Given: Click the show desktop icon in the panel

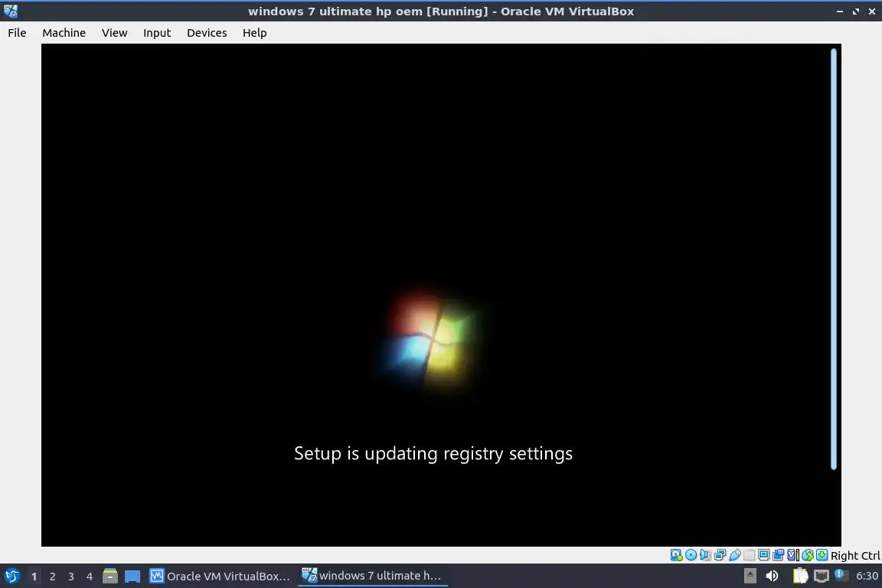Looking at the screenshot, I should pyautogui.click(x=132, y=577).
